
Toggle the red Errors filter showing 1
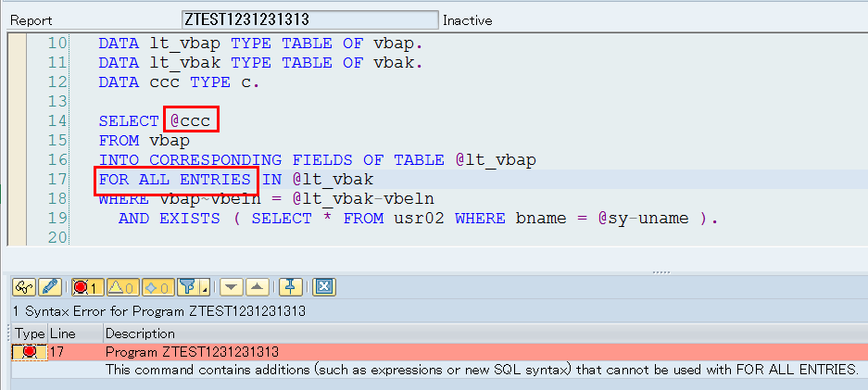(87, 286)
